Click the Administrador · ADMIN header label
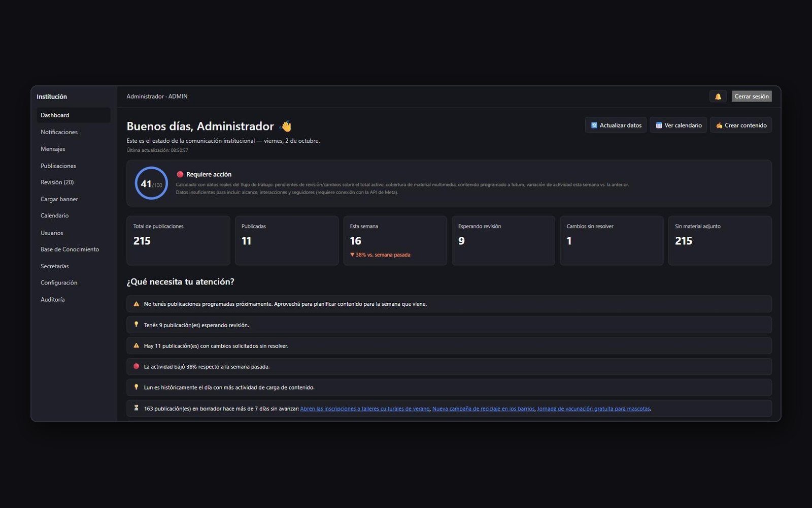The image size is (812, 508). click(x=157, y=97)
